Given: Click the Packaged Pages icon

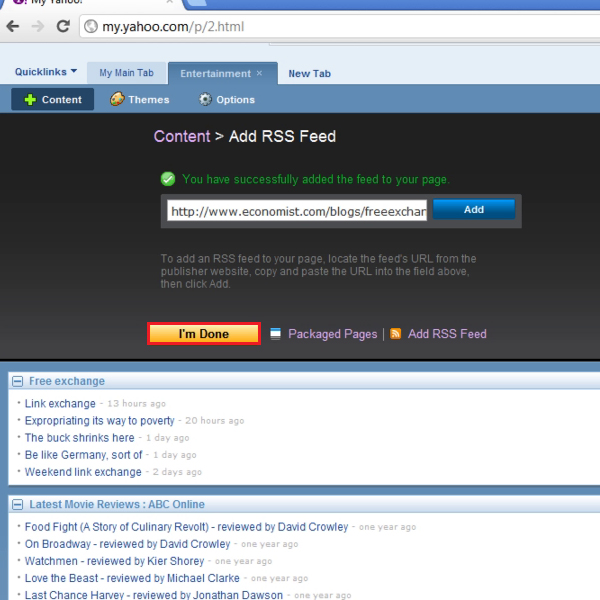Looking at the screenshot, I should pyautogui.click(x=276, y=334).
